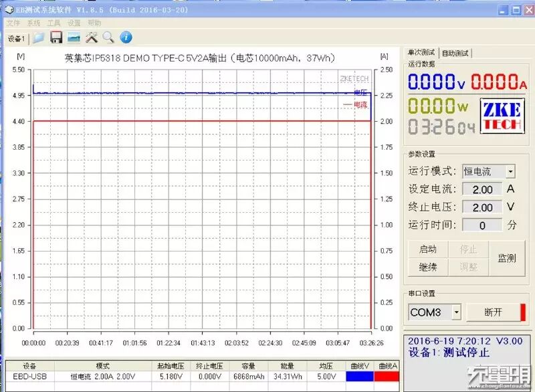The width and height of the screenshot is (535, 392).
Task: Click the 能量 column header
Action: [288, 366]
